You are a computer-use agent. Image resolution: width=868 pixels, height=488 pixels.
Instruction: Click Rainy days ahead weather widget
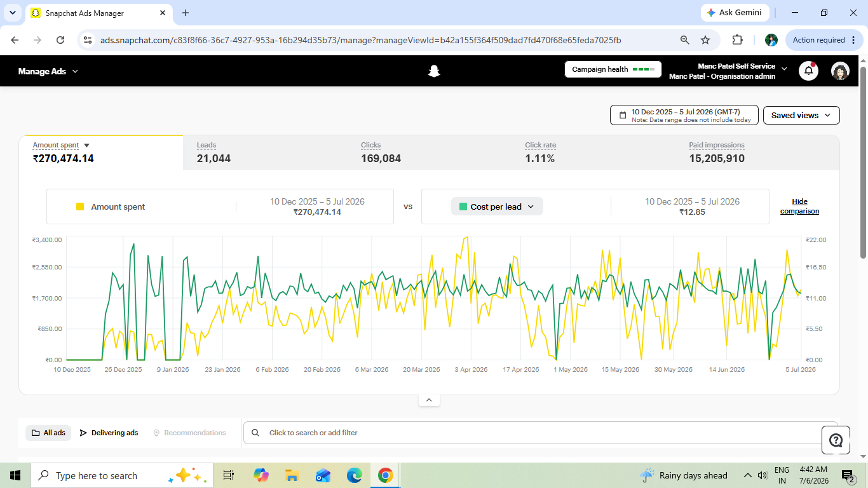pyautogui.click(x=683, y=475)
